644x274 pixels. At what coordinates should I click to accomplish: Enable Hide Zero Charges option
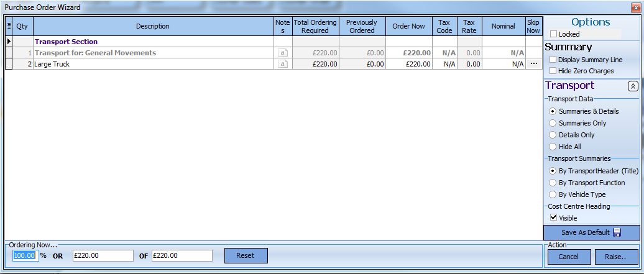(553, 71)
